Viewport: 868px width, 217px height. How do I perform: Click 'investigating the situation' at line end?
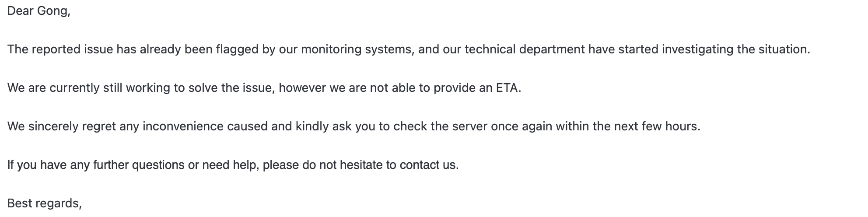735,49
